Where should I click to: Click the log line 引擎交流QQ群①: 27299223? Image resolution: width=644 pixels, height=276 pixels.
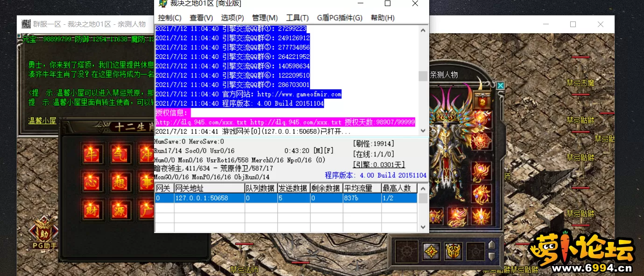(x=231, y=28)
